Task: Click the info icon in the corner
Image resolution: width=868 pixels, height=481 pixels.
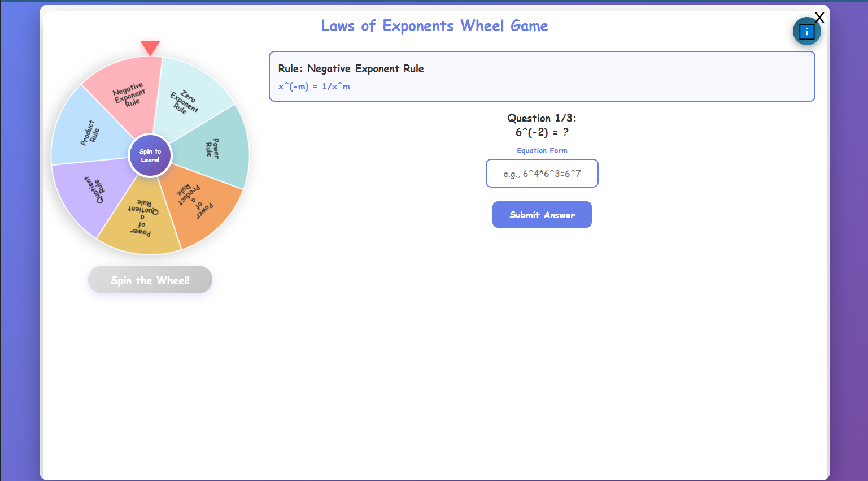Action: pyautogui.click(x=806, y=31)
